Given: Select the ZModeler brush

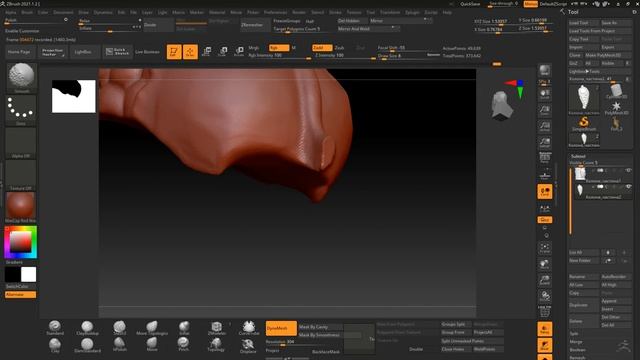Looking at the screenshot, I should click(216, 328).
